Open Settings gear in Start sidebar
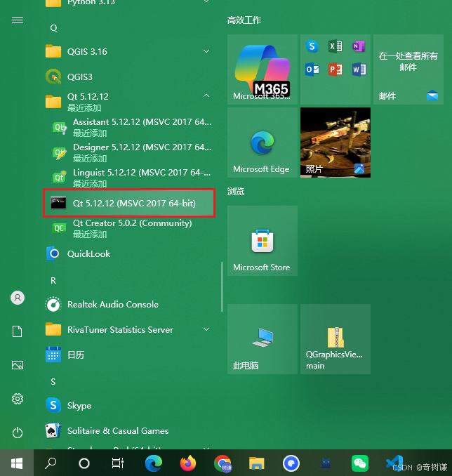Image resolution: width=452 pixels, height=476 pixels. pos(18,399)
